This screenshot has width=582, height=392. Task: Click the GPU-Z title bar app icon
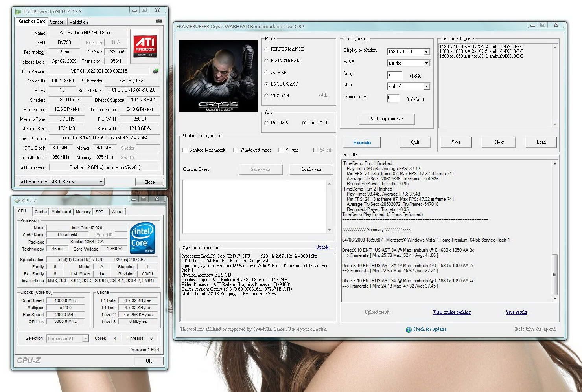coord(18,12)
